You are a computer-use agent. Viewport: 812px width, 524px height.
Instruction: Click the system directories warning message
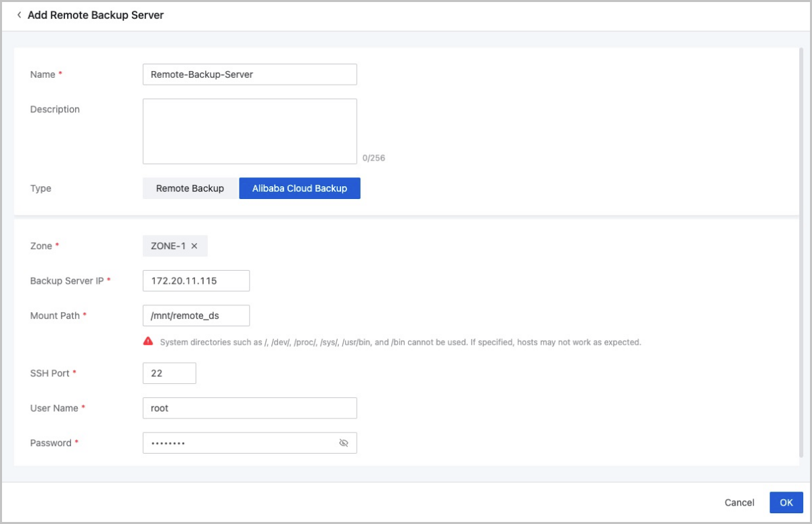(x=400, y=343)
